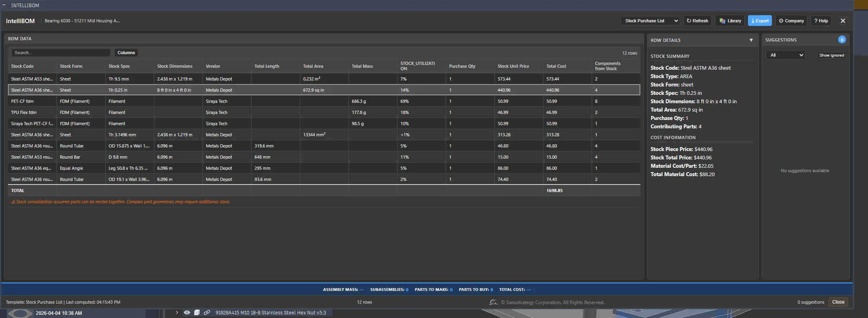Screen dimensions: 868x318
Task: Select the Equal Angle row
Action: point(324,168)
